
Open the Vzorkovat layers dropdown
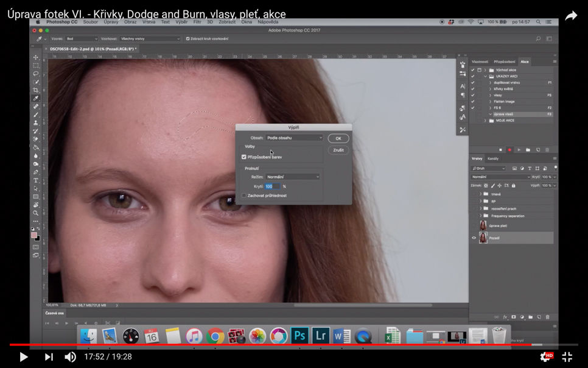[150, 38]
